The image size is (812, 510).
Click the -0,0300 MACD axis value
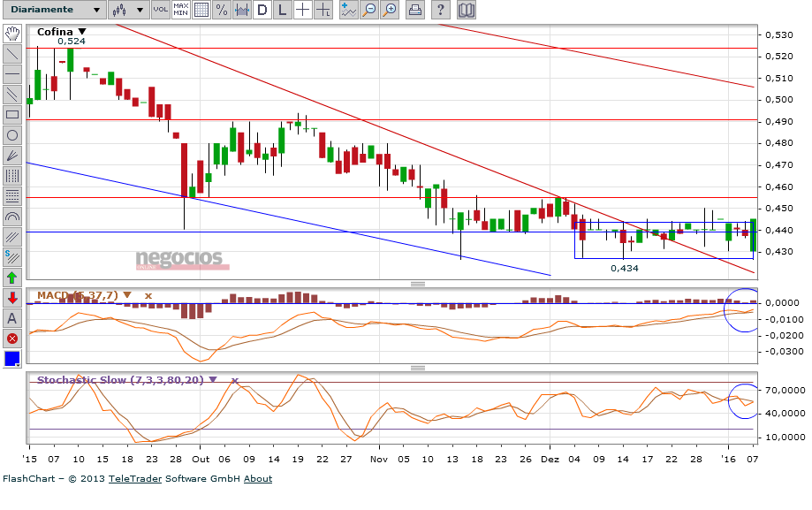pyautogui.click(x=785, y=351)
